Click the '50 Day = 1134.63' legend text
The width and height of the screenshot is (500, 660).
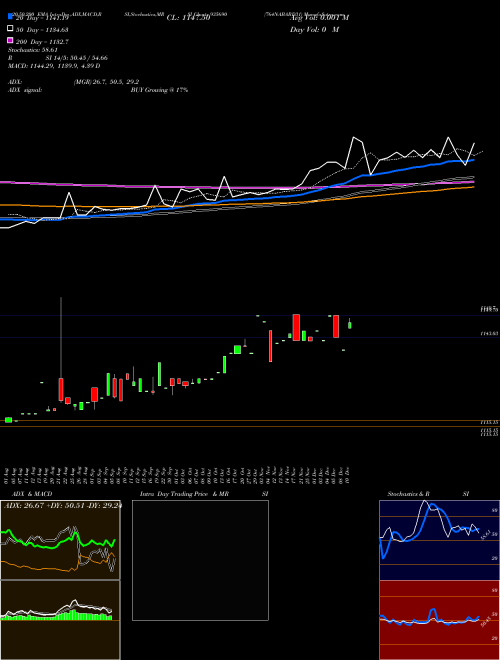pos(42,29)
